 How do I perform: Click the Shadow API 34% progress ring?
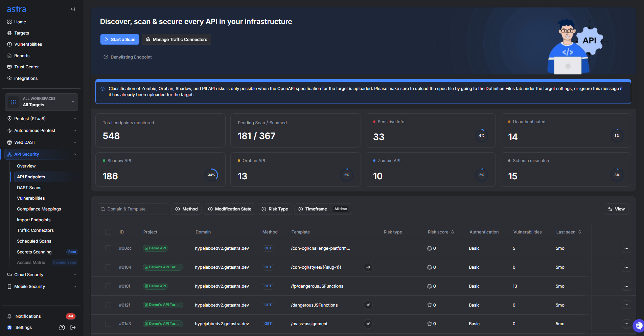click(x=212, y=175)
